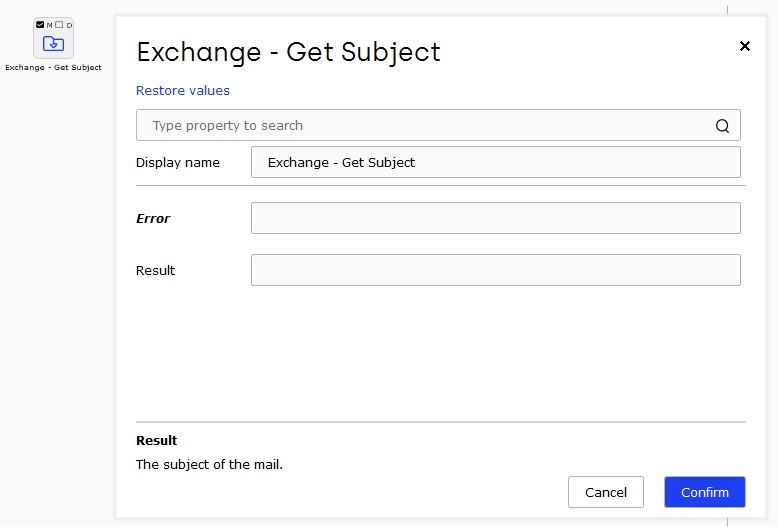Click the 'Result' label beside the input
This screenshot has height=527, width=777.
click(155, 271)
